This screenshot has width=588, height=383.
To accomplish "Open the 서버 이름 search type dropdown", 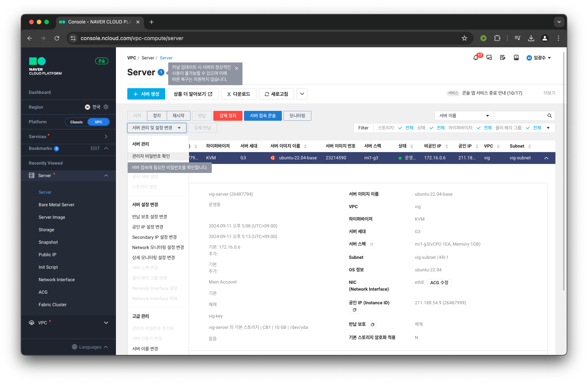I will pos(464,116).
